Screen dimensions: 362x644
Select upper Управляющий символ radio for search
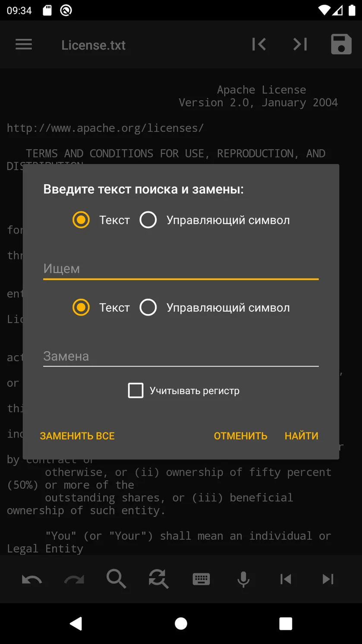(x=148, y=220)
